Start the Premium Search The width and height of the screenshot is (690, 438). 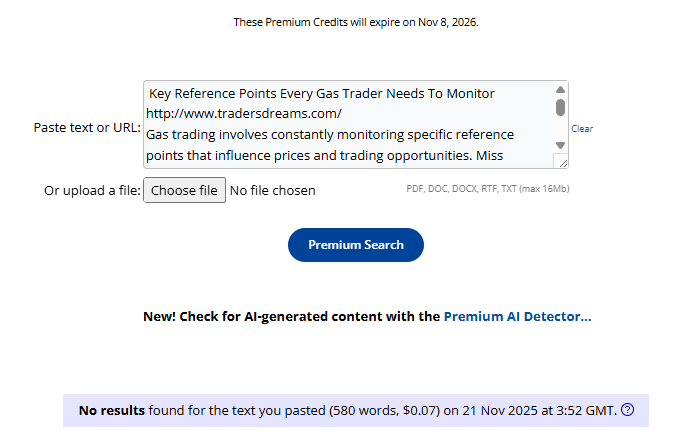(355, 245)
